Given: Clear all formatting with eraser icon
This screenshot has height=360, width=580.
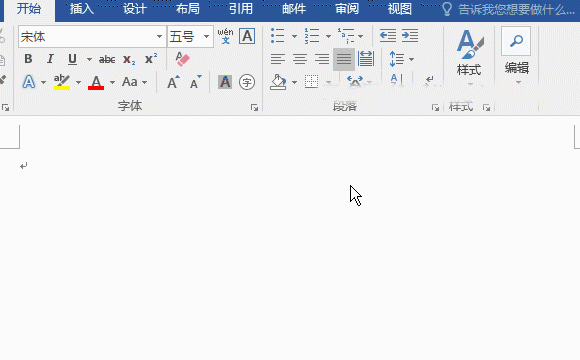Looking at the screenshot, I should click(x=182, y=59).
